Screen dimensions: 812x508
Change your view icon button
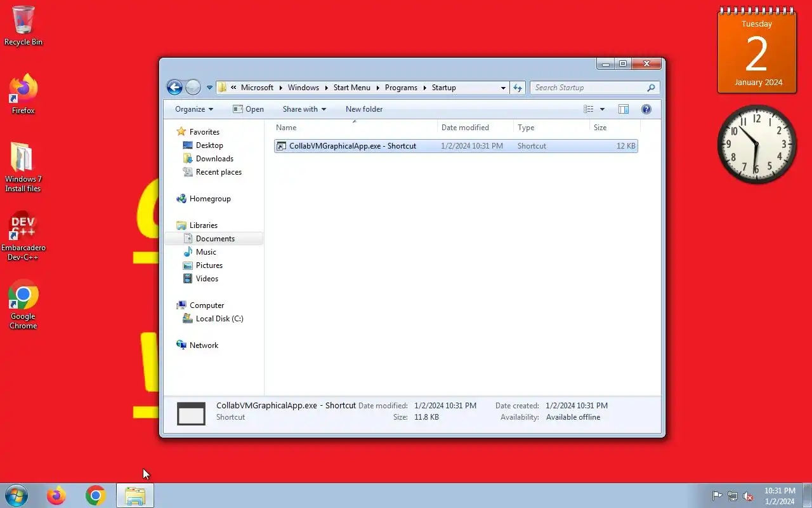click(x=589, y=109)
